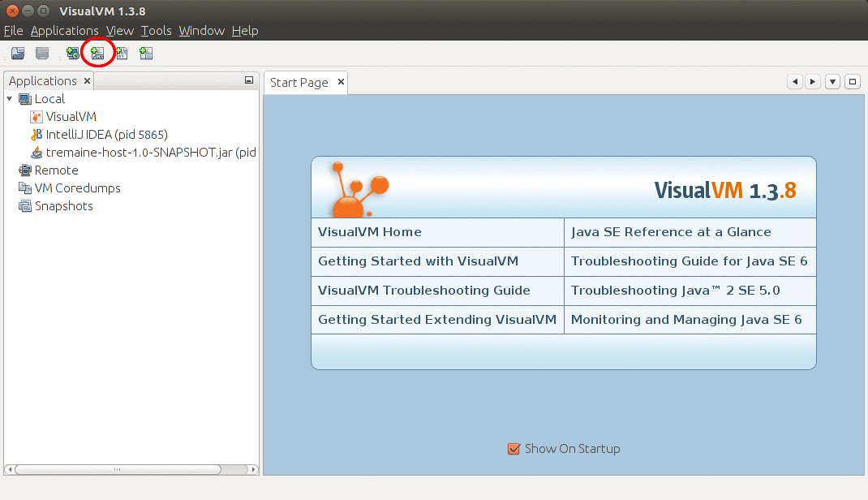Open the Applications menu
This screenshot has height=500, width=868.
click(64, 31)
